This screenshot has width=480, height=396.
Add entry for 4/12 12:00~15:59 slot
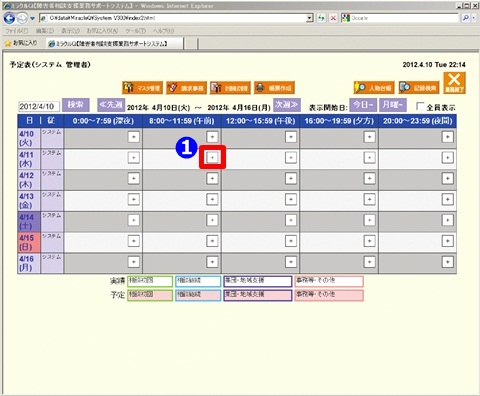coord(291,178)
